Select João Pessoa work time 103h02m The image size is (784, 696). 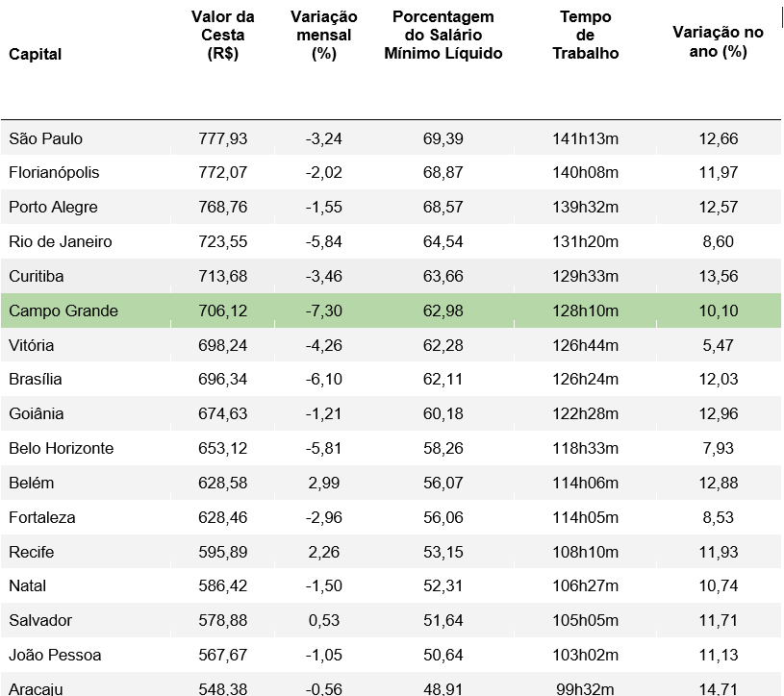pos(585,655)
